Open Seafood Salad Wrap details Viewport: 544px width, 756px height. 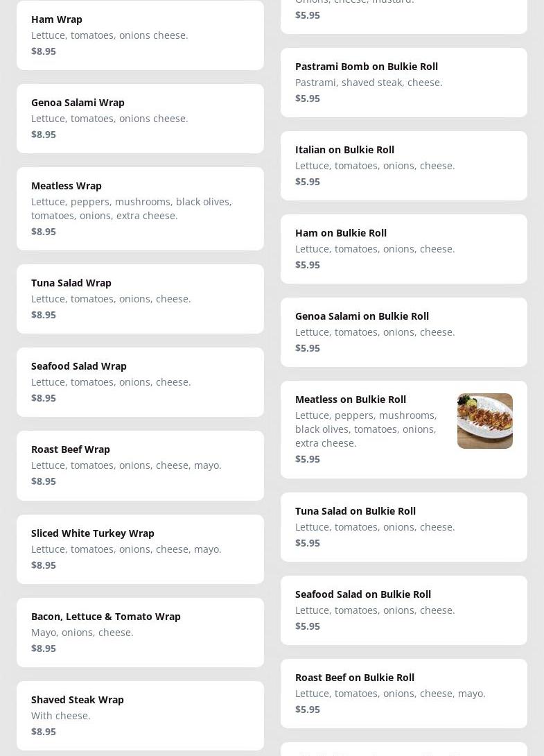coord(140,381)
